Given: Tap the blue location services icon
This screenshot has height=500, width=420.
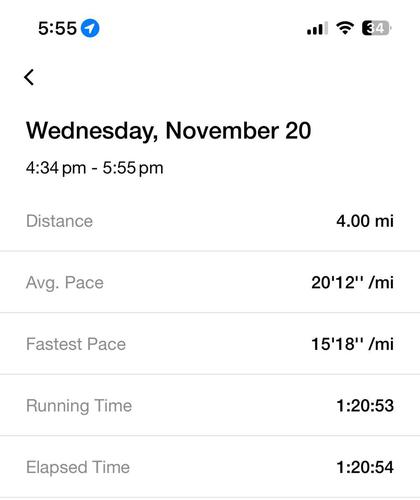Looking at the screenshot, I should pos(90,28).
